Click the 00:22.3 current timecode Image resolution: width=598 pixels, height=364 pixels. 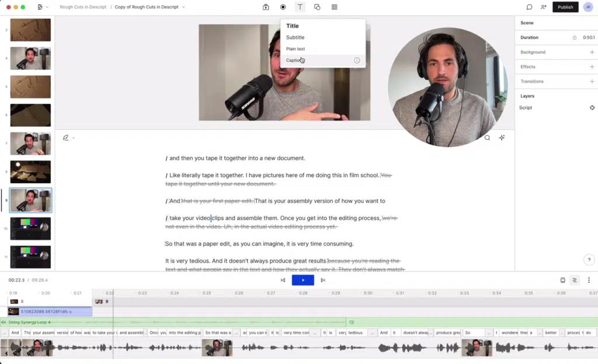coord(16,280)
